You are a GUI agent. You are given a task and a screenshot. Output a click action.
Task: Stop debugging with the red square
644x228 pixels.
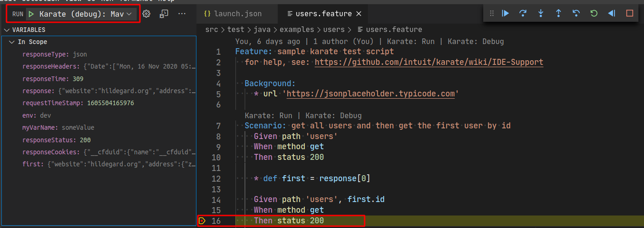click(x=629, y=13)
